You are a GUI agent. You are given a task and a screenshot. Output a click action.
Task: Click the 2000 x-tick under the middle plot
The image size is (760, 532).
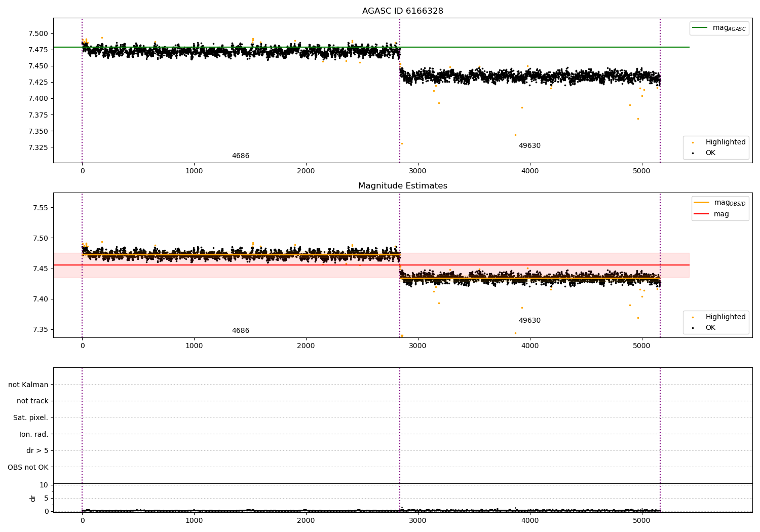(306, 346)
